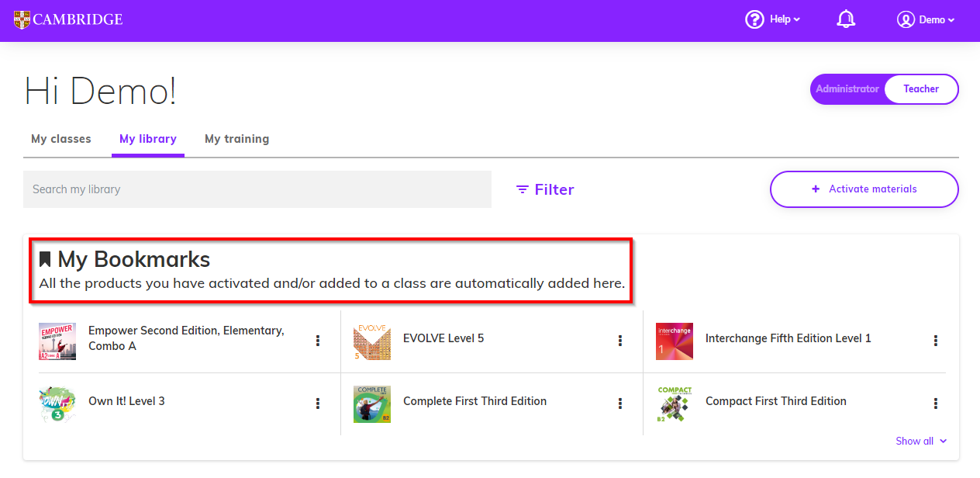Select the My library tab
Screen dimensions: 980x478
click(148, 139)
